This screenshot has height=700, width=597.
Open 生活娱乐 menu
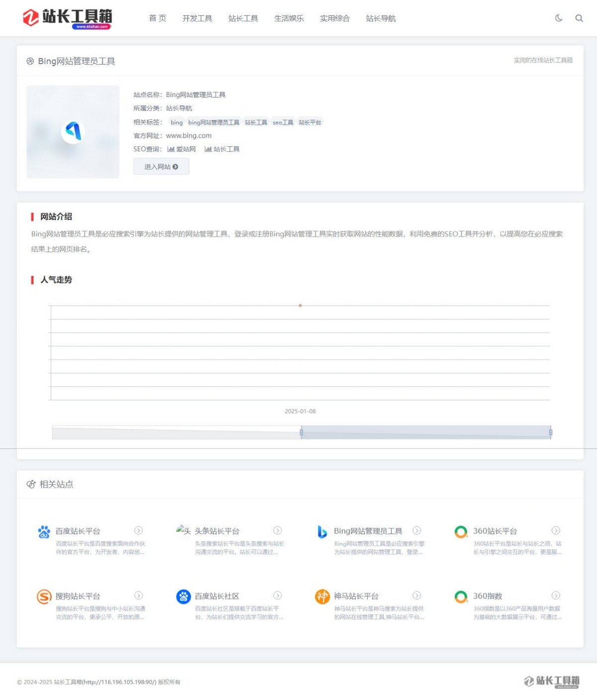tap(289, 18)
